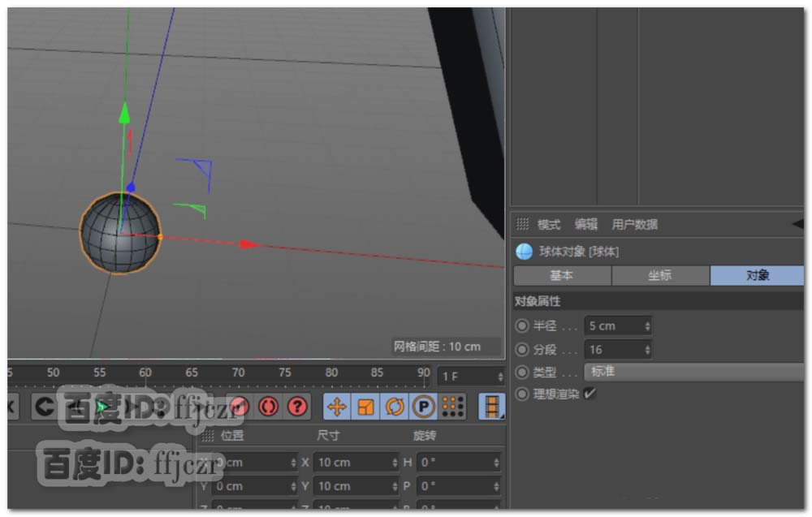Click the rotation P 0° field
The width and height of the screenshot is (812, 517).
point(459,486)
